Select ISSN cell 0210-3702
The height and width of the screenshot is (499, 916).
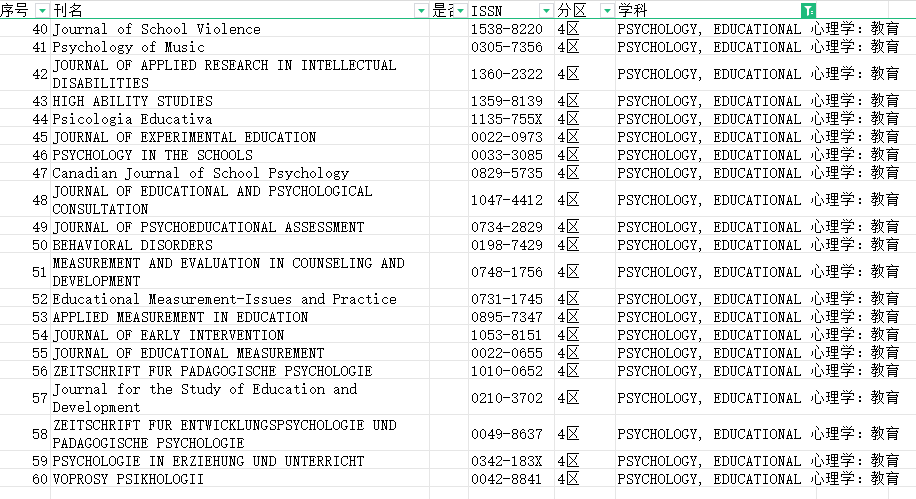511,398
